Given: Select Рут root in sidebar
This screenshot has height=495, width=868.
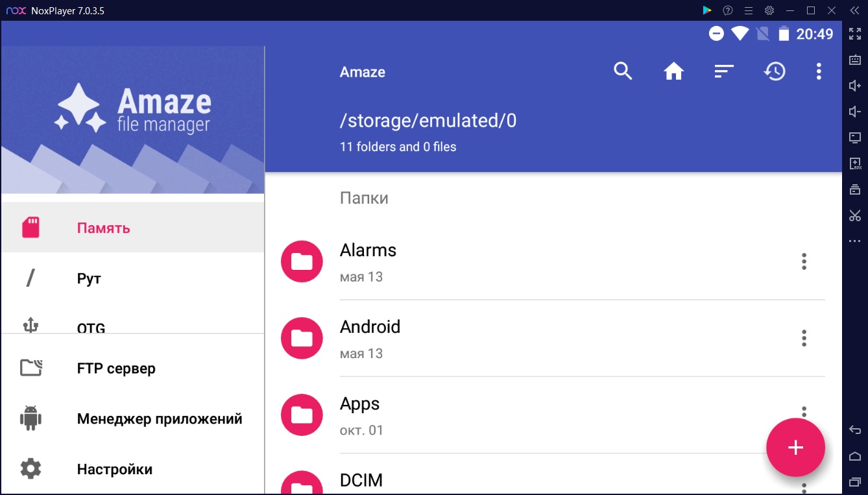Looking at the screenshot, I should pos(132,278).
